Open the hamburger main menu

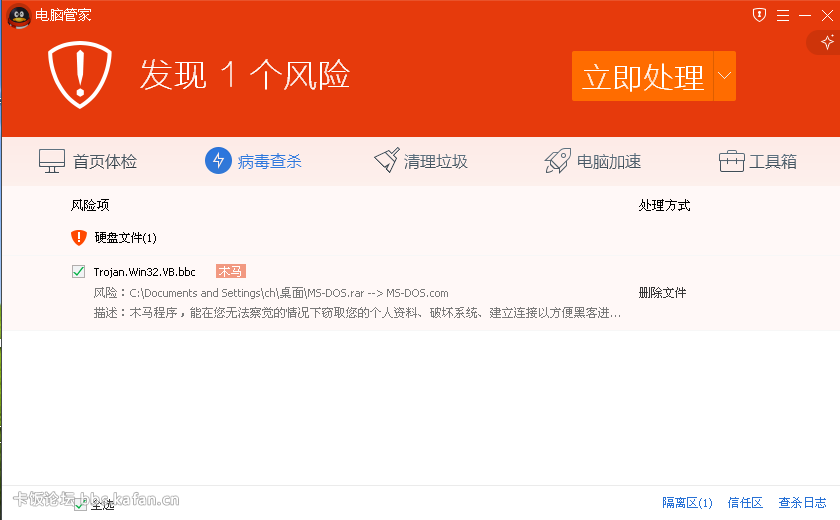(x=782, y=15)
